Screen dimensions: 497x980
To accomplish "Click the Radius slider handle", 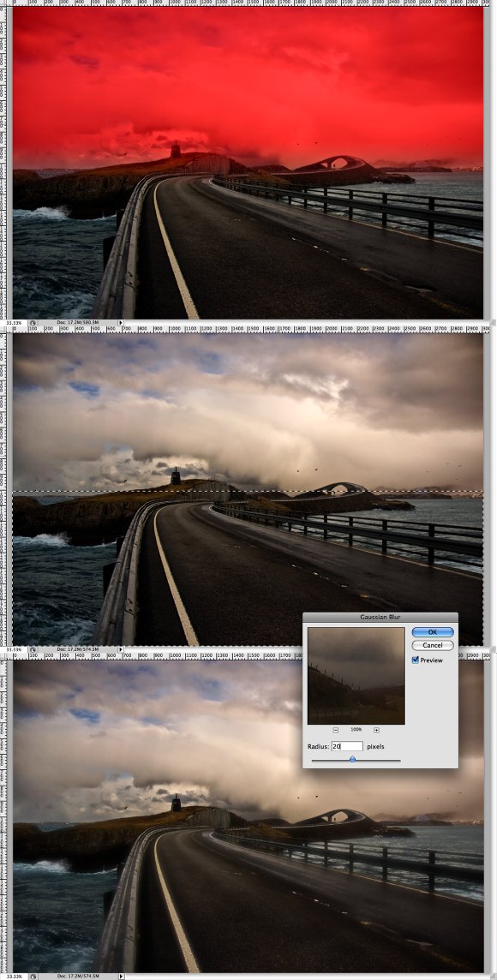I will [352, 759].
